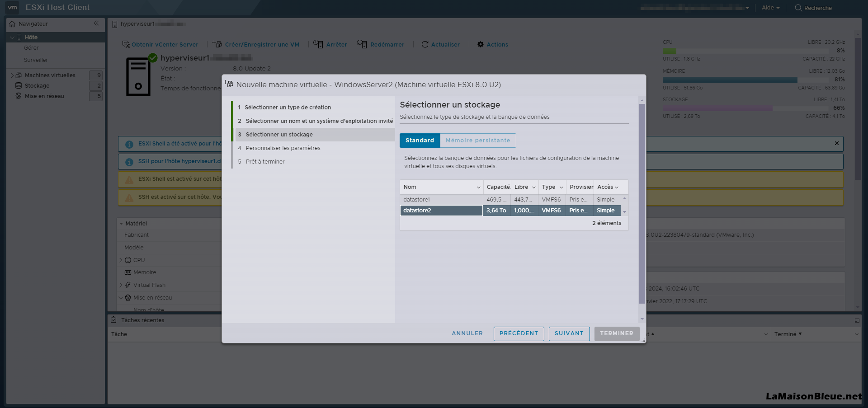Screen dimensions: 868x408
Task: Click the Stockage datastore icon in navigator
Action: (x=19, y=85)
